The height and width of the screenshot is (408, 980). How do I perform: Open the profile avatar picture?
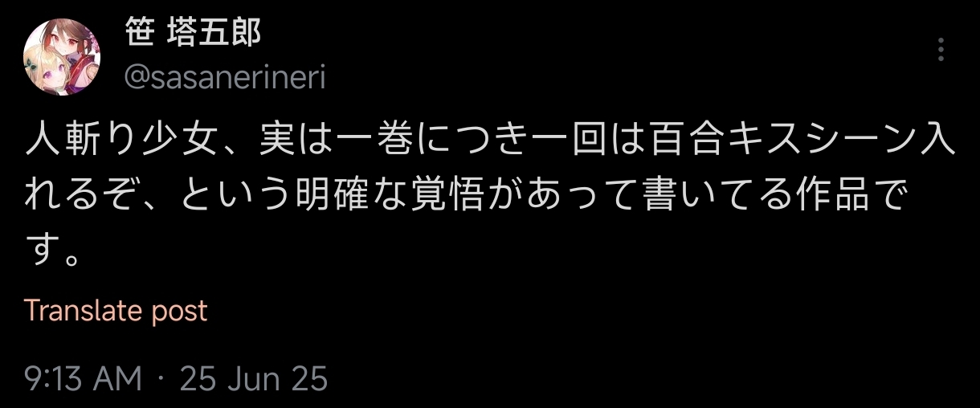pos(63,56)
